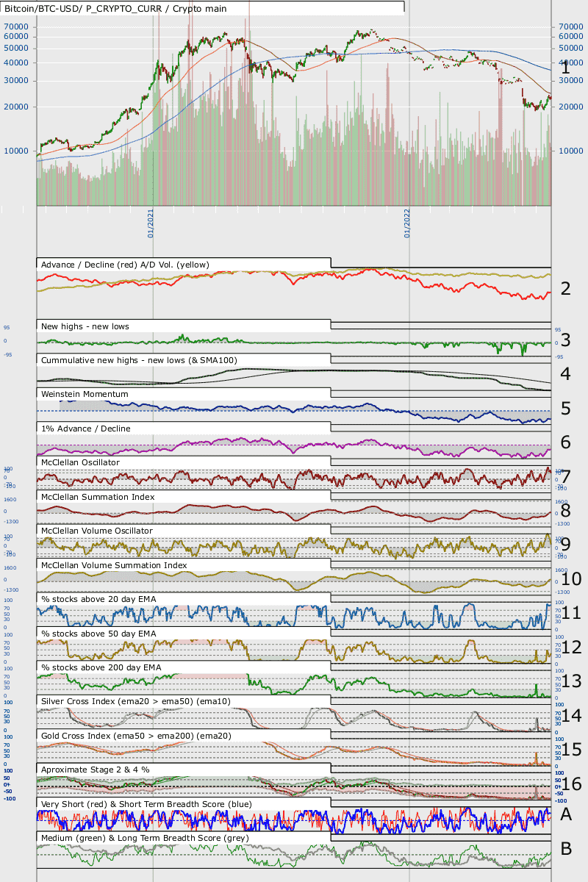Image resolution: width=588 pixels, height=882 pixels.
Task: Click the 40000 label on the right price axis
Action: (x=571, y=62)
